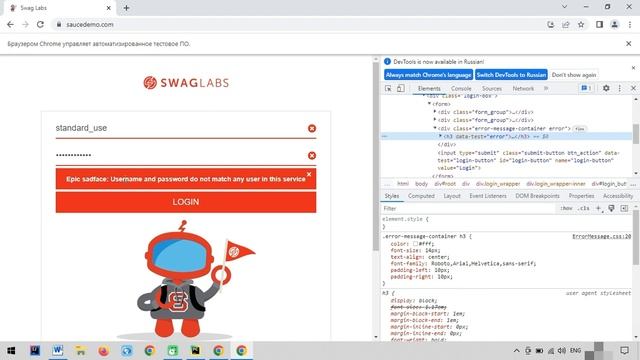Toggle the rendering emulations icon in Styles

611,209
